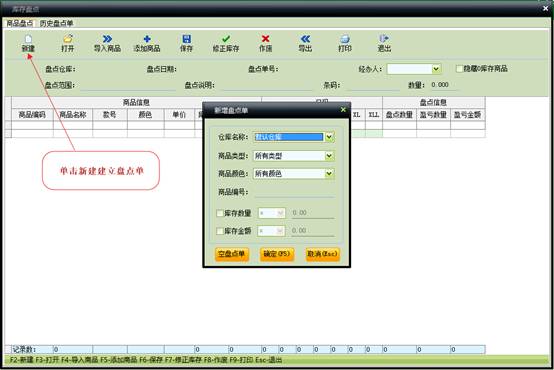Click the 添加商品 plus icon
This screenshot has width=554, height=370.
tap(147, 43)
